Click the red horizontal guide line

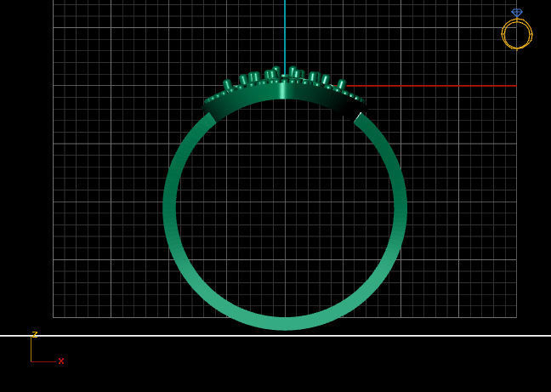[431, 86]
